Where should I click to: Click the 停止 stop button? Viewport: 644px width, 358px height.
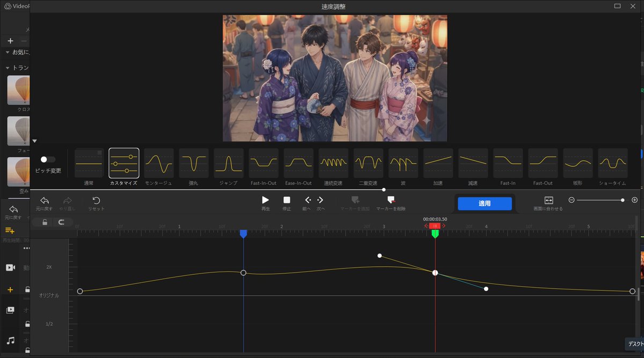pos(287,200)
